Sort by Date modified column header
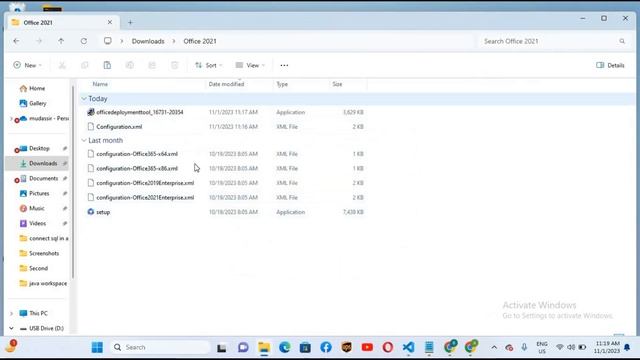This screenshot has width=640, height=360. pos(226,84)
